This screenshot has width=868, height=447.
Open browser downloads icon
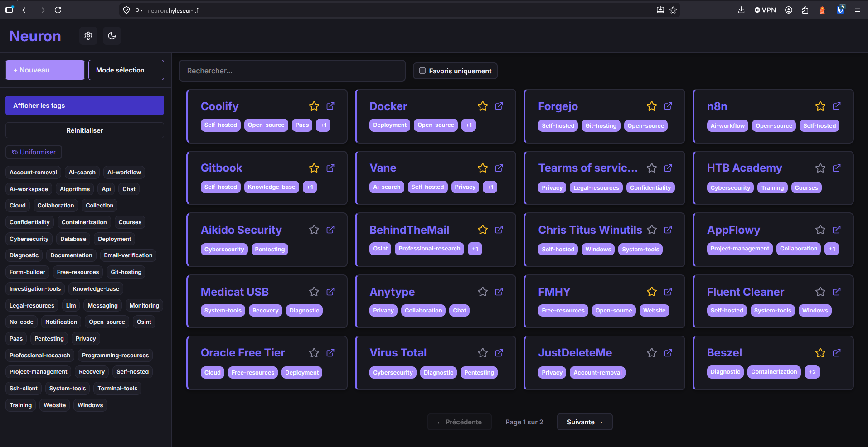tap(742, 10)
